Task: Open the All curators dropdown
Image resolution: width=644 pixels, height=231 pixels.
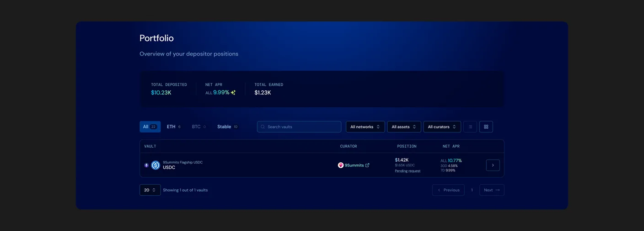Action: (442, 127)
